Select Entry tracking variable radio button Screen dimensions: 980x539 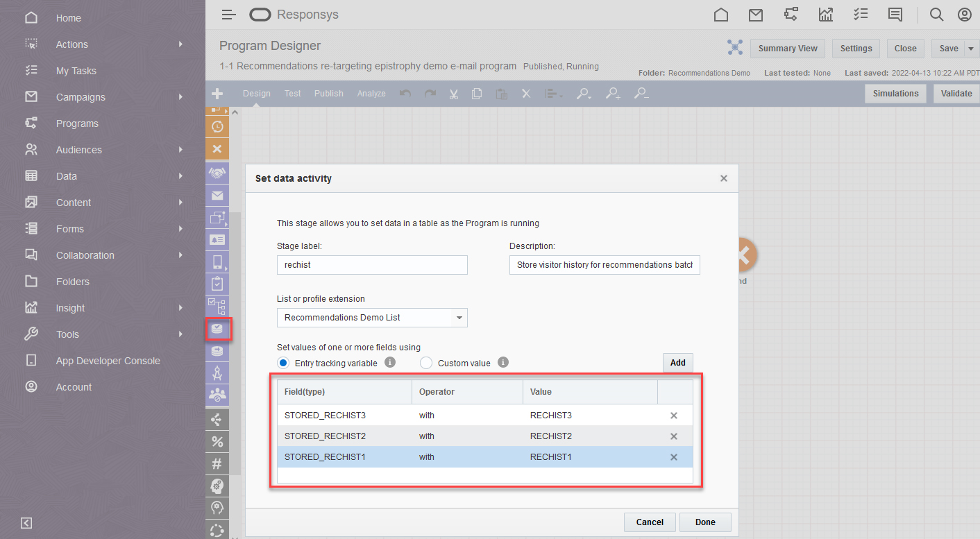click(282, 363)
